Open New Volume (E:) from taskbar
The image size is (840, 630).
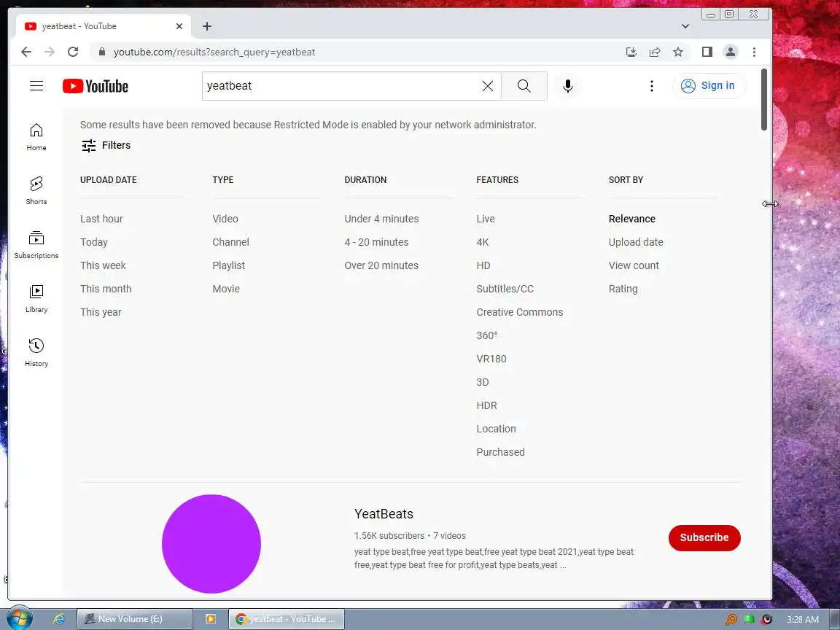(134, 619)
